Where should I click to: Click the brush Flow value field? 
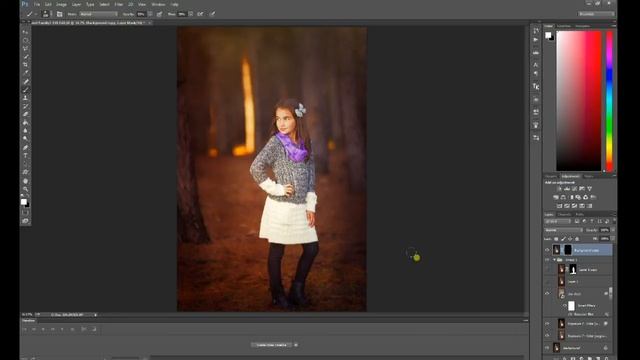[x=182, y=14]
